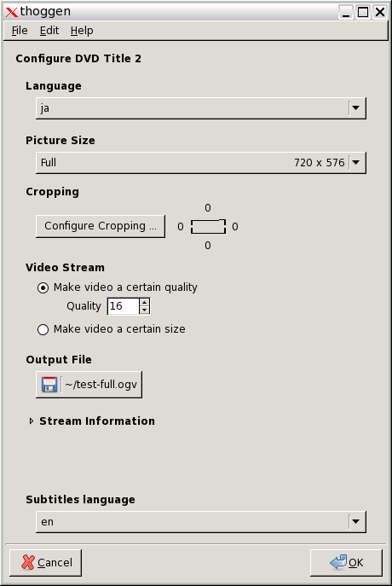Increase Quality value with up arrow

[x=145, y=302]
